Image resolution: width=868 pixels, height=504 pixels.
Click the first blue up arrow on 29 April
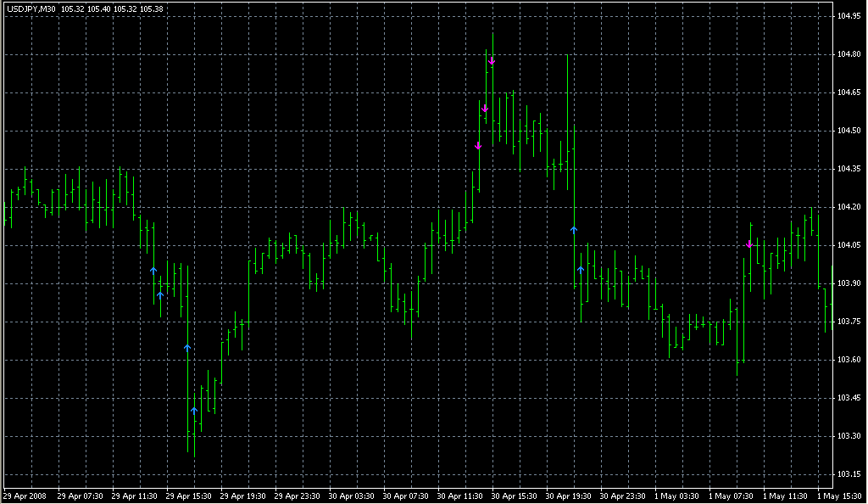153,270
